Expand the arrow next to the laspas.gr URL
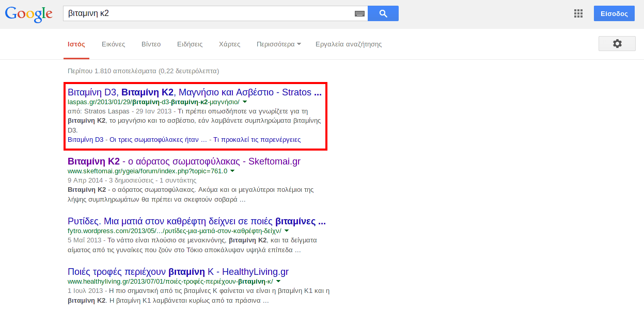Image resolution: width=644 pixels, height=312 pixels. (245, 102)
